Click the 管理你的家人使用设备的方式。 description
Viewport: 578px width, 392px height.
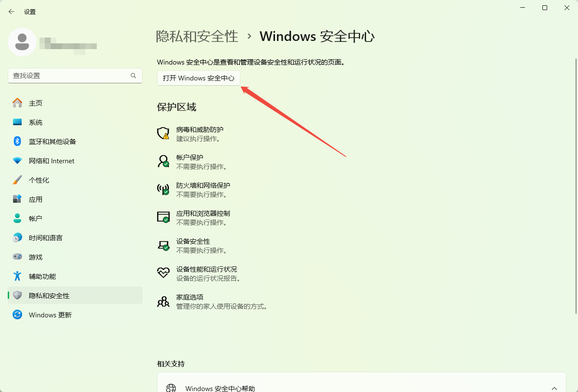pos(222,306)
